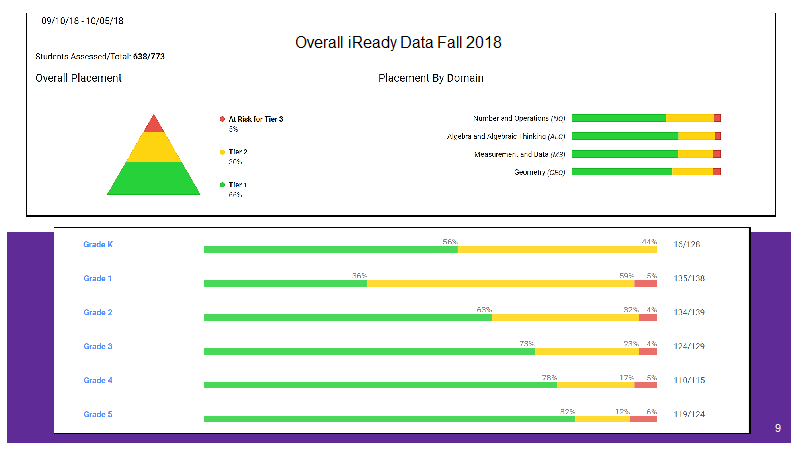800x450 pixels.
Task: Click the slide page number 9
Action: [778, 429]
